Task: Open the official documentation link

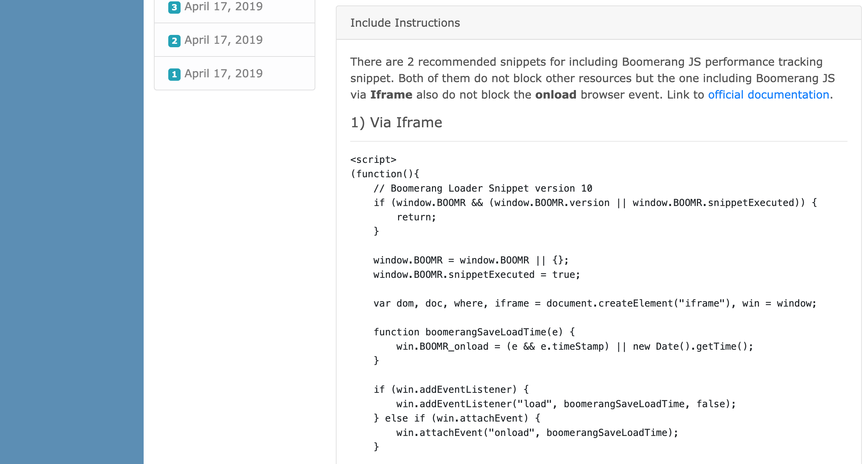Action: [x=768, y=95]
